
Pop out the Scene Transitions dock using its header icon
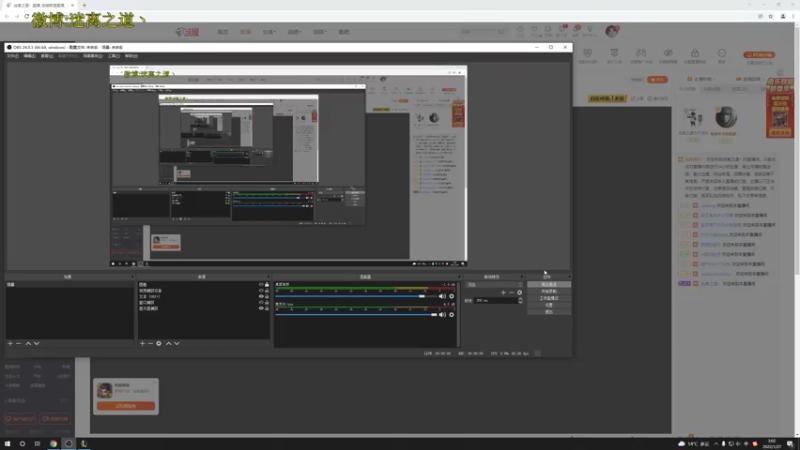[521, 277]
